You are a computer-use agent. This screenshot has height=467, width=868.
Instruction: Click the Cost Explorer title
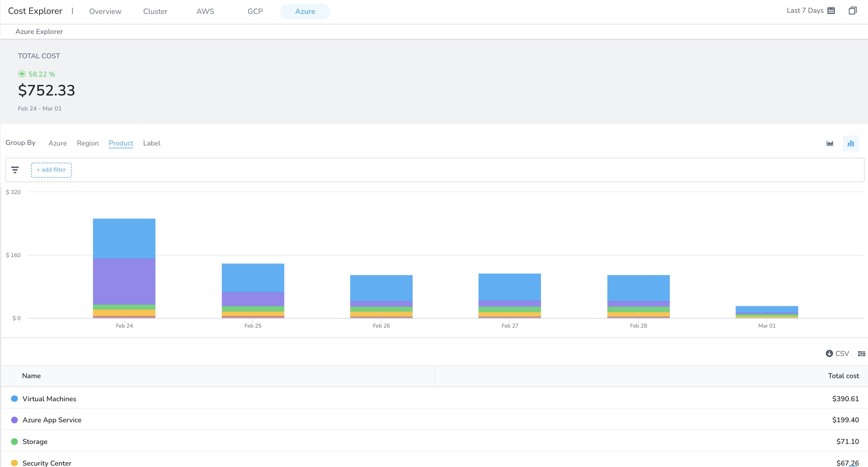(x=35, y=11)
